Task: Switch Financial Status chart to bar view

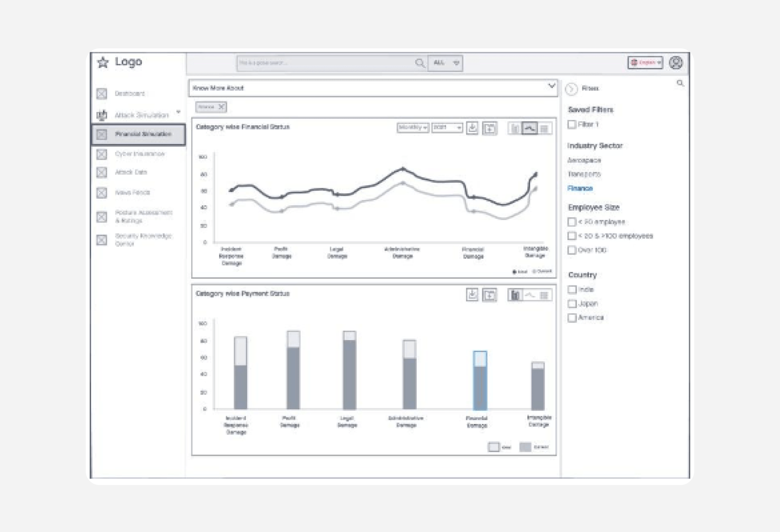Action: tap(515, 128)
